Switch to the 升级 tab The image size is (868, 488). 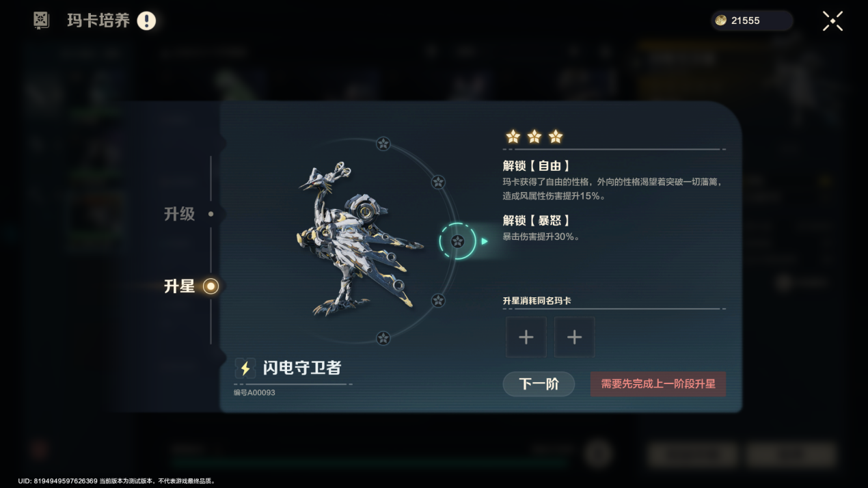click(x=179, y=214)
